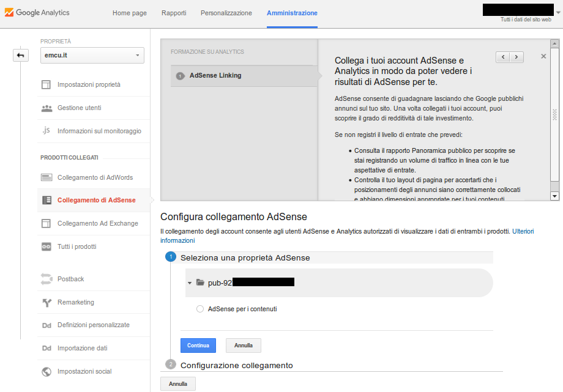Click the back arrow button in sidebar

click(20, 55)
